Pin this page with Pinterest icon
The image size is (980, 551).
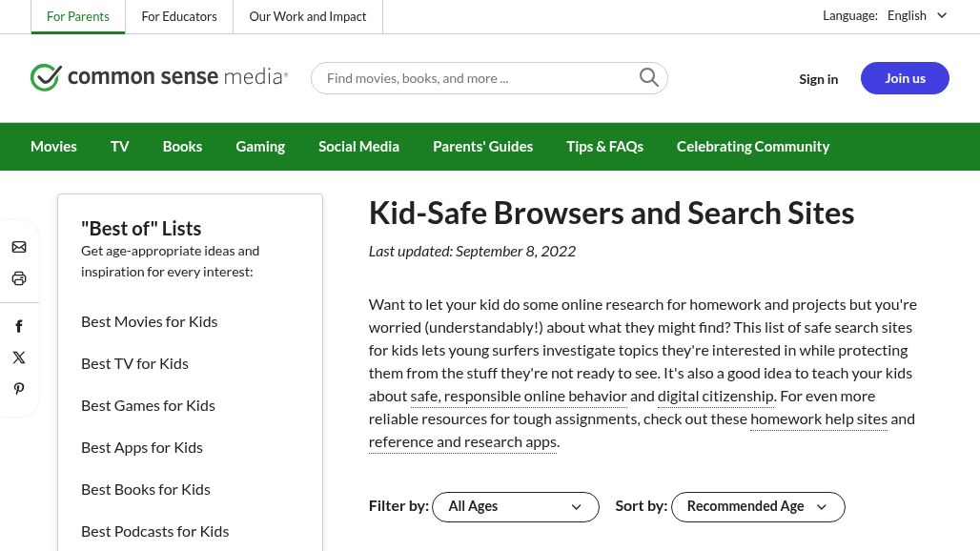coord(19,389)
